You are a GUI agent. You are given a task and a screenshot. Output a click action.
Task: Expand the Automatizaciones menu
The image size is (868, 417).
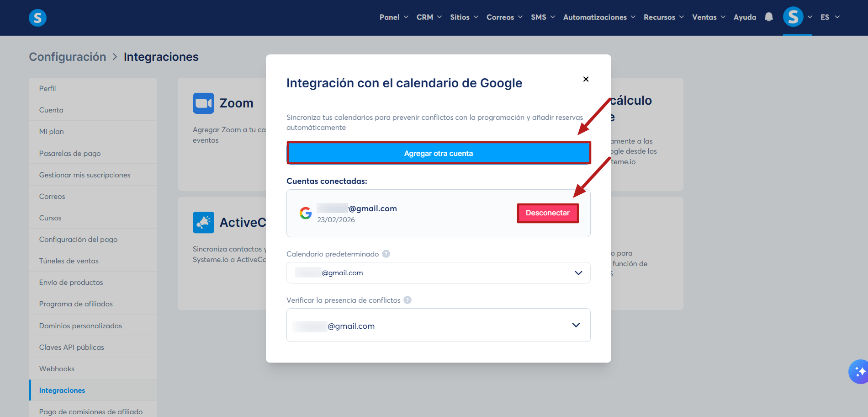tap(599, 17)
